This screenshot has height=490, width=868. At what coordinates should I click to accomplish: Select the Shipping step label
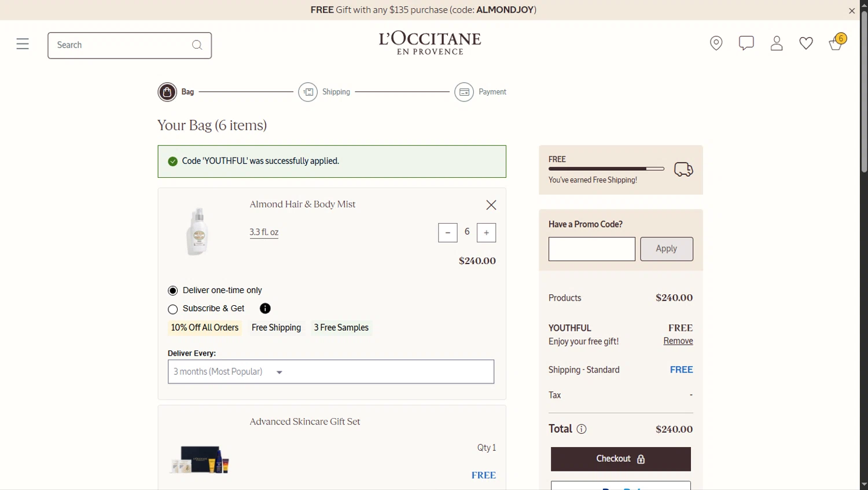pos(336,92)
